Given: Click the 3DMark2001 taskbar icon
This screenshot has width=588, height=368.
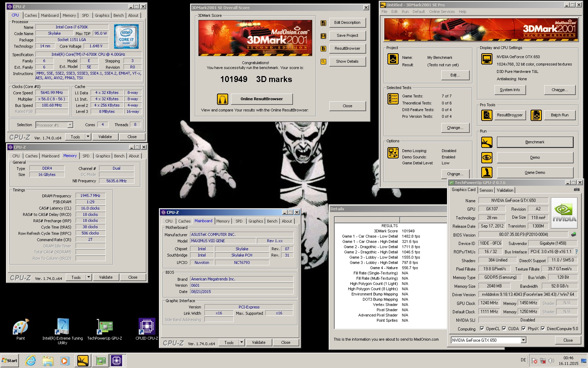Looking at the screenshot, I should click(x=83, y=361).
